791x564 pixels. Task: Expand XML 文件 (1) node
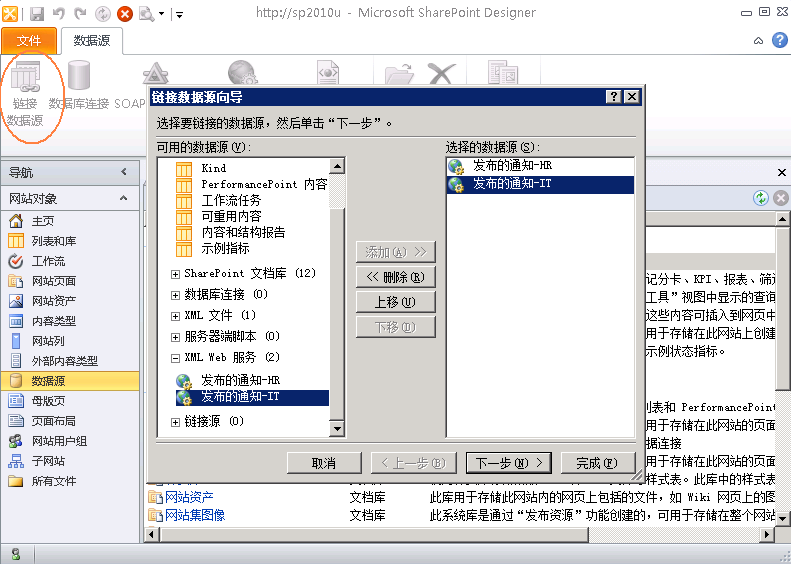click(175, 316)
